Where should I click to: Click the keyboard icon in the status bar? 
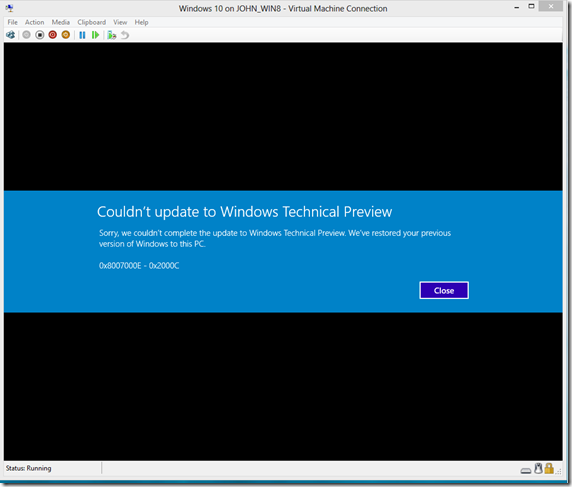pyautogui.click(x=526, y=471)
